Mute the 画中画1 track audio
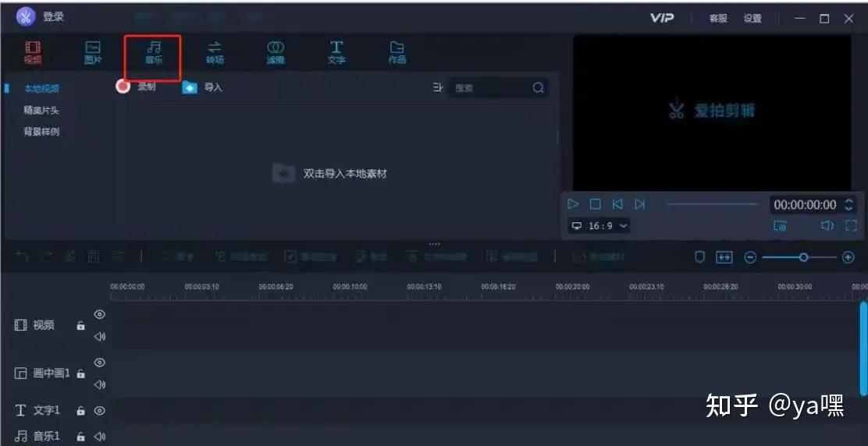Screen dimensions: 868x446 tap(100, 384)
